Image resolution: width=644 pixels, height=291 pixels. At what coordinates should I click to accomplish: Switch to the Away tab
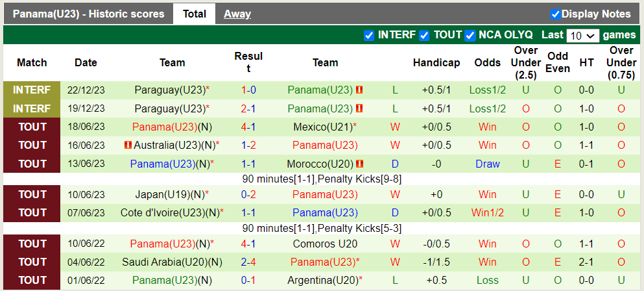coord(237,14)
